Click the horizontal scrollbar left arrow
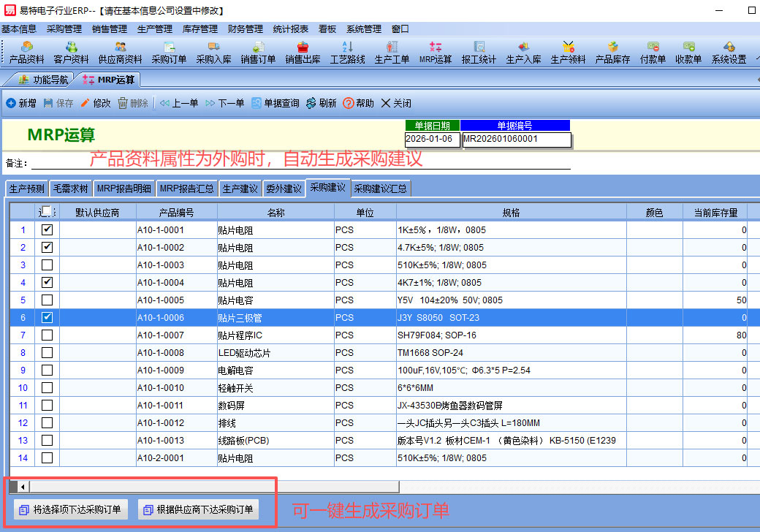Image resolution: width=760 pixels, height=532 pixels. click(23, 487)
